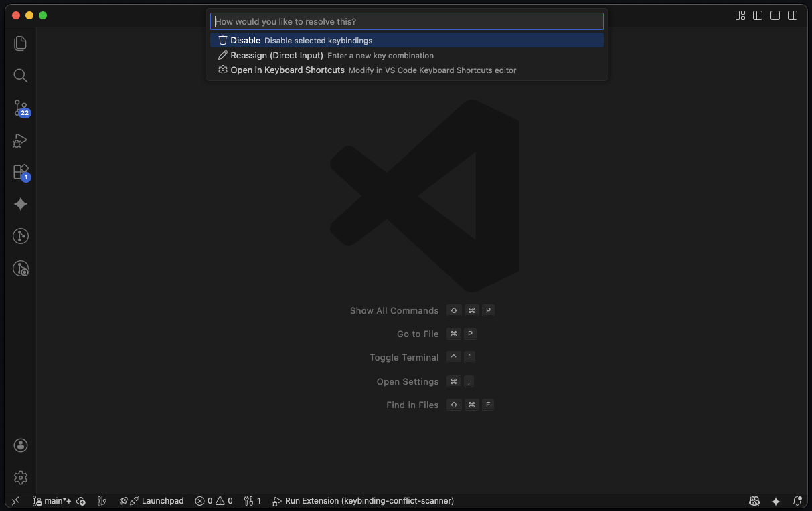Click the Copilot status icon in status bar
The height and width of the screenshot is (511, 812).
click(754, 501)
